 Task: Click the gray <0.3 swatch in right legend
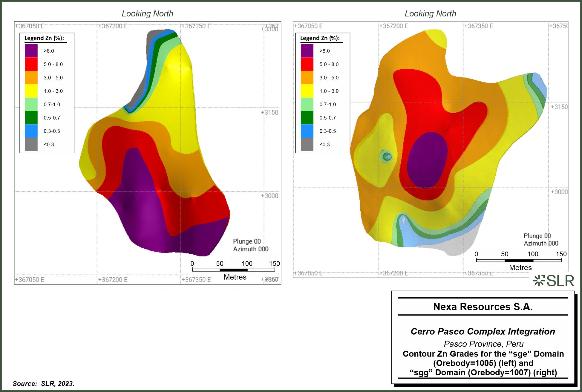coord(307,145)
